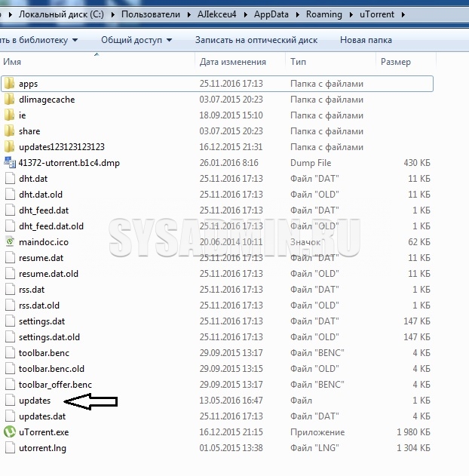Sort files by Дата изменения column
The image size is (469, 476).
[232, 62]
